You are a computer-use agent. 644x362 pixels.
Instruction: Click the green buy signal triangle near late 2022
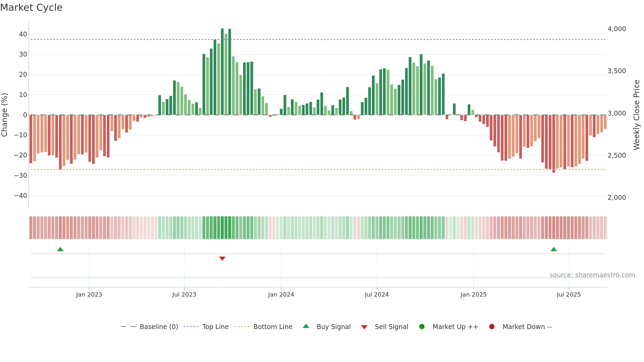[x=60, y=249]
